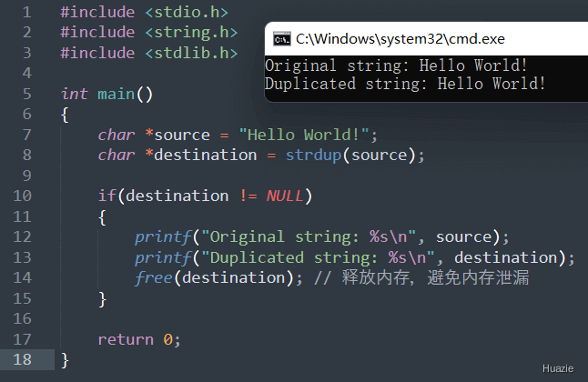This screenshot has height=382, width=588.
Task: Click the stdio.h include header
Action: pos(187,13)
